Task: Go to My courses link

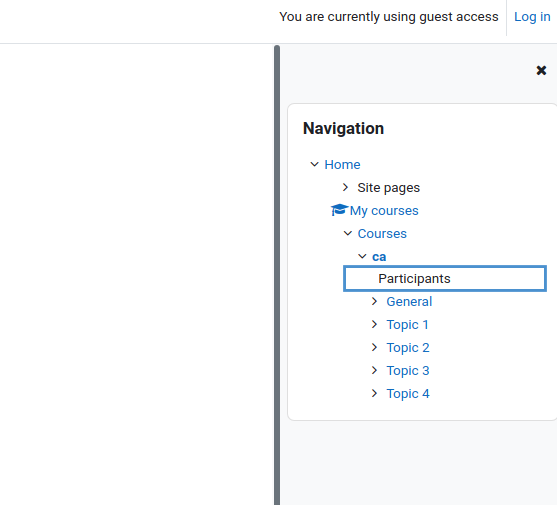Action: (x=384, y=211)
